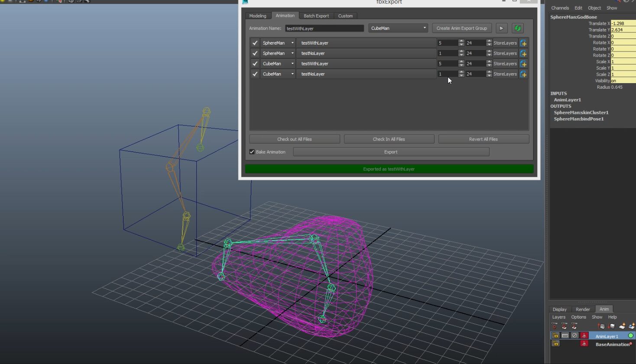The image size is (636, 364).
Task: Click the Export button
Action: point(391,152)
